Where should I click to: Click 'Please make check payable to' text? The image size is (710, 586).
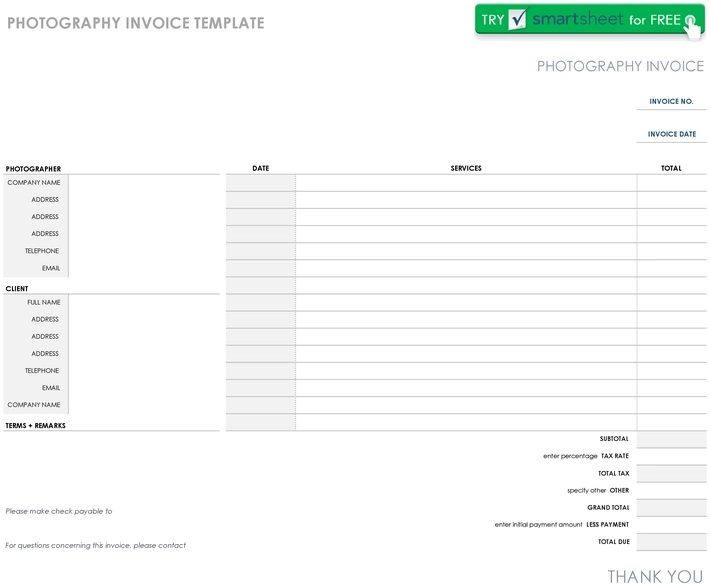[58, 511]
